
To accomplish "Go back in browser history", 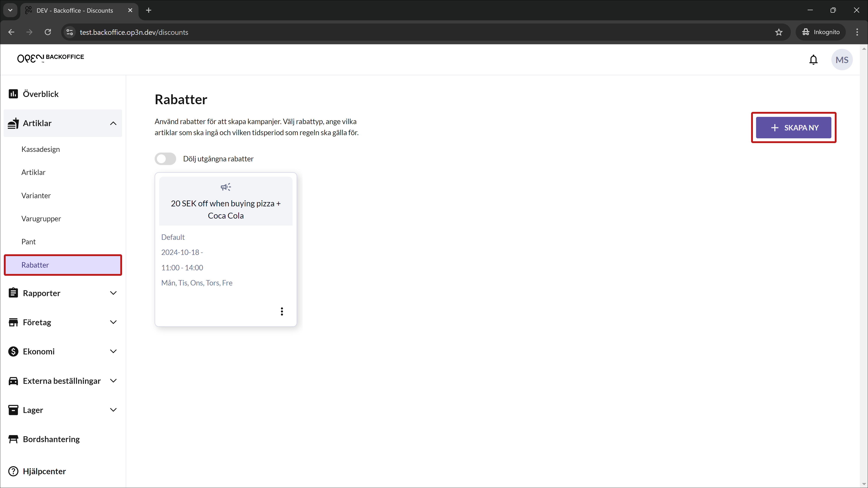I will pyautogui.click(x=11, y=32).
